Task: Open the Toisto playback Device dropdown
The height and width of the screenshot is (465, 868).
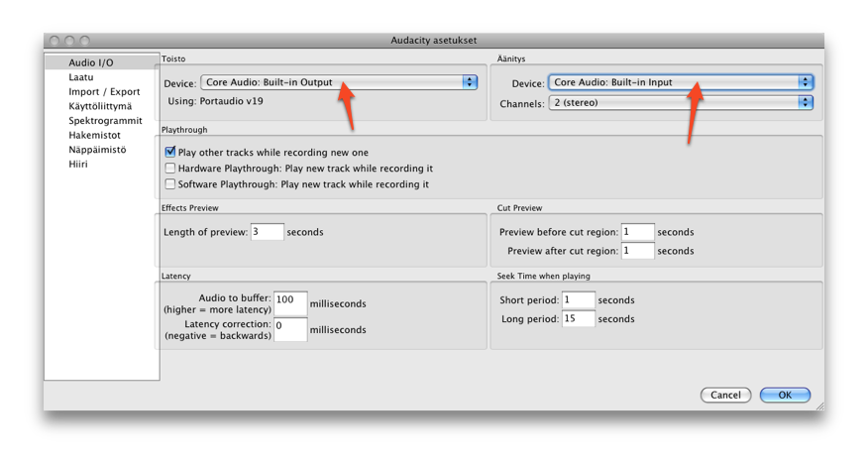Action: [339, 82]
